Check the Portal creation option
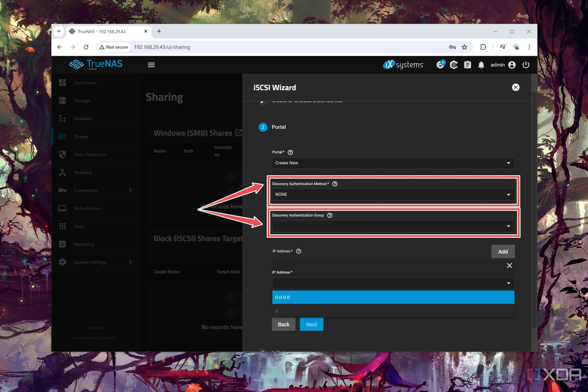This screenshot has width=588, height=392. (x=392, y=162)
